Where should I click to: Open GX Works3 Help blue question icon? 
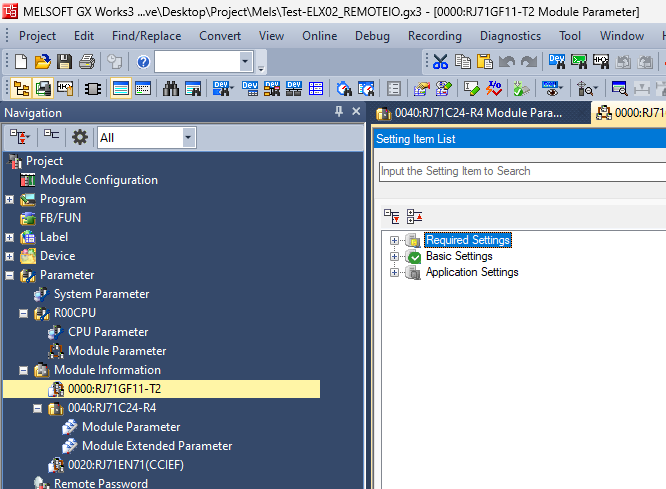[x=143, y=62]
